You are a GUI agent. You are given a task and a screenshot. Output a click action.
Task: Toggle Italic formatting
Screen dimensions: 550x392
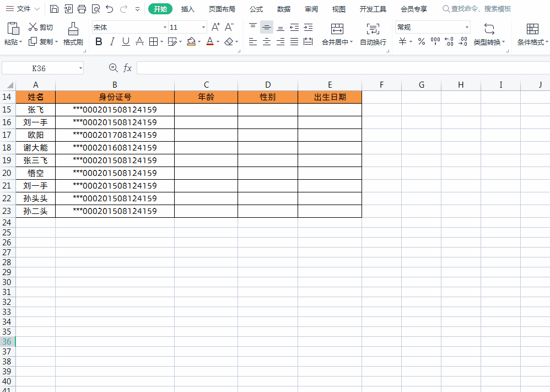coord(112,42)
